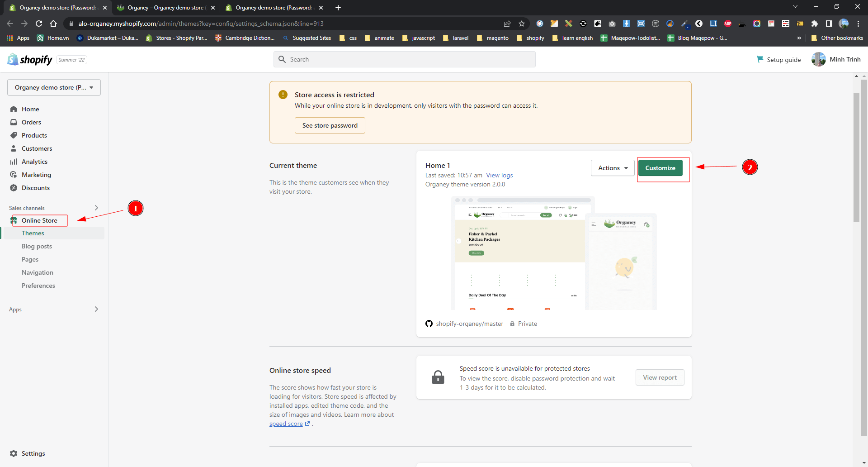Image resolution: width=868 pixels, height=467 pixels.
Task: Bookmark this page with star icon
Action: pyautogui.click(x=522, y=24)
